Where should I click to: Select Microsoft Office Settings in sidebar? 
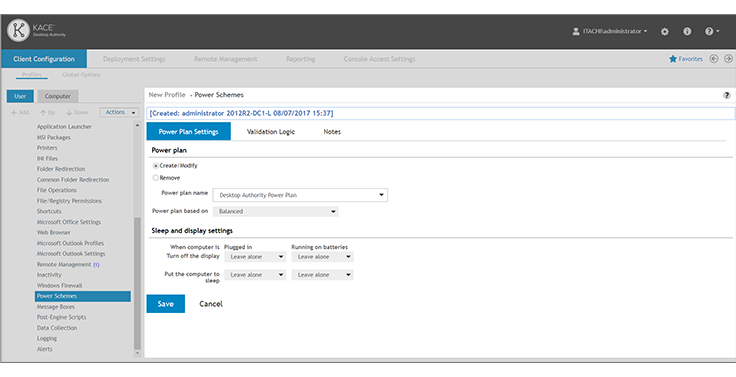69,222
